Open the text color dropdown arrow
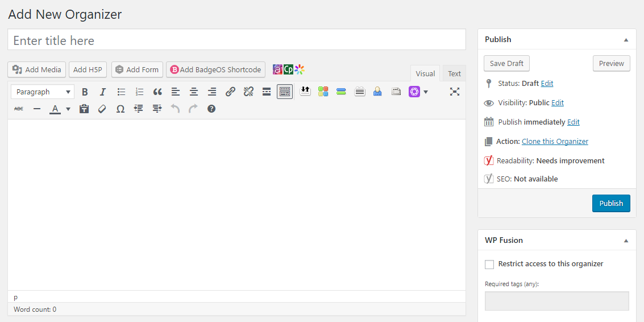This screenshot has height=322, width=644. pos(68,109)
